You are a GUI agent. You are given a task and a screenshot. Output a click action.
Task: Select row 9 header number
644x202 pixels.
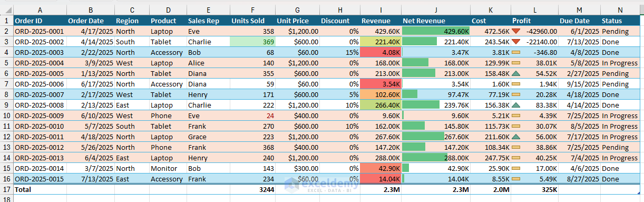point(7,105)
